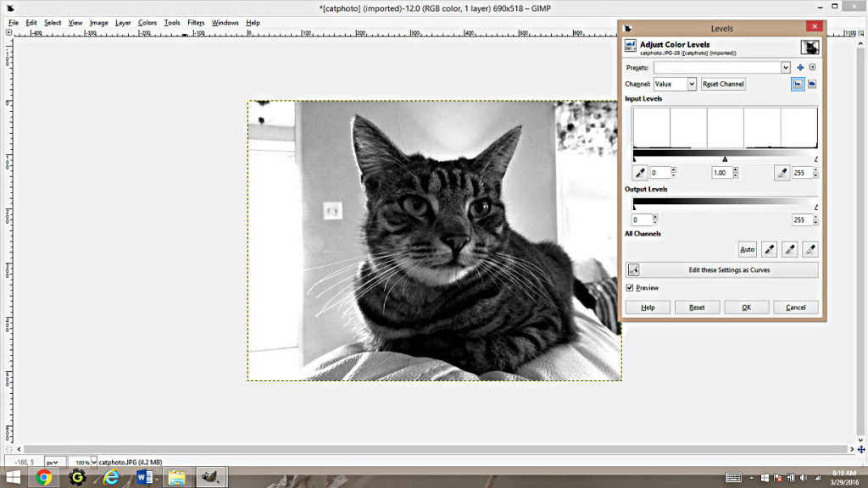The width and height of the screenshot is (868, 488).
Task: Add current settings to presets plus icon
Action: pyautogui.click(x=800, y=68)
